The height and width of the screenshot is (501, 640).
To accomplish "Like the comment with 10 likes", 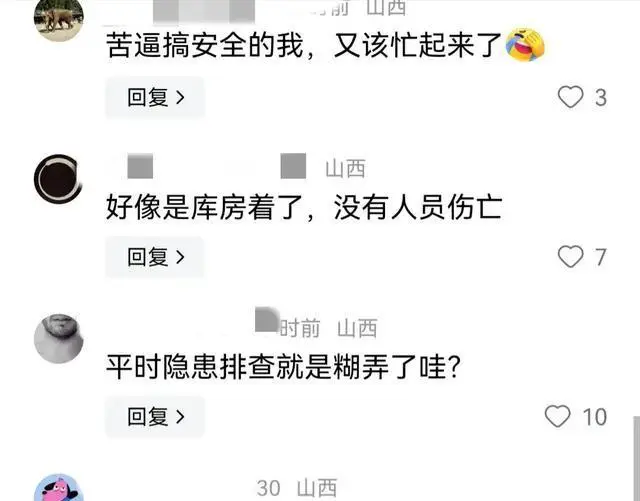I will (558, 416).
